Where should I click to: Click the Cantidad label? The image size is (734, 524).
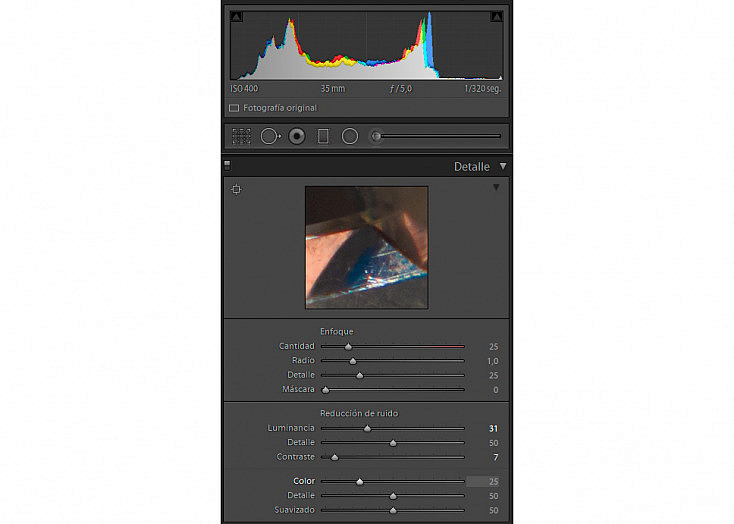[297, 346]
